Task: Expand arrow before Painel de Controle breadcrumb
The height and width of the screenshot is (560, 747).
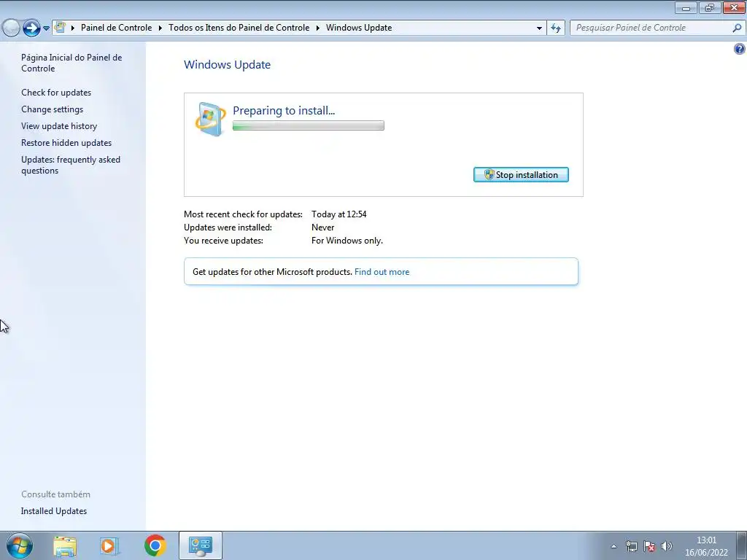Action: 73,28
